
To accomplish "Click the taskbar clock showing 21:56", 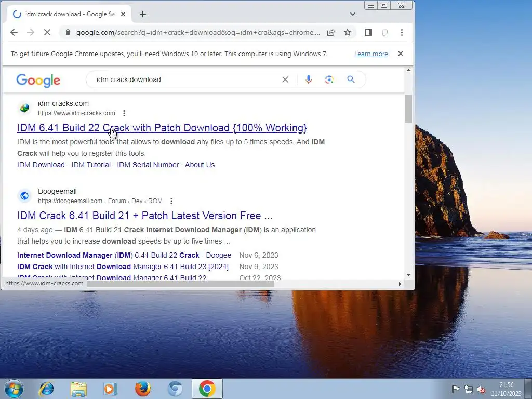I will coord(506,389).
